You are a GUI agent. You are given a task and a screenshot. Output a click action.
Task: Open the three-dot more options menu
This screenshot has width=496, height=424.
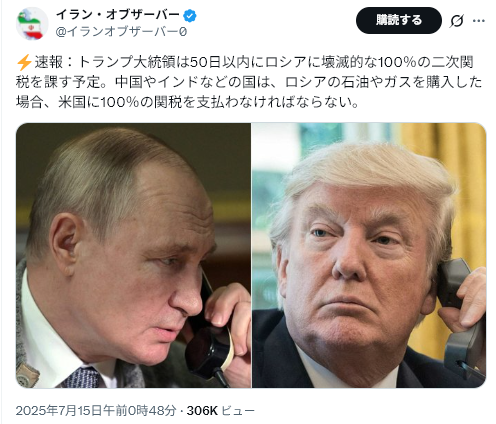click(x=479, y=21)
